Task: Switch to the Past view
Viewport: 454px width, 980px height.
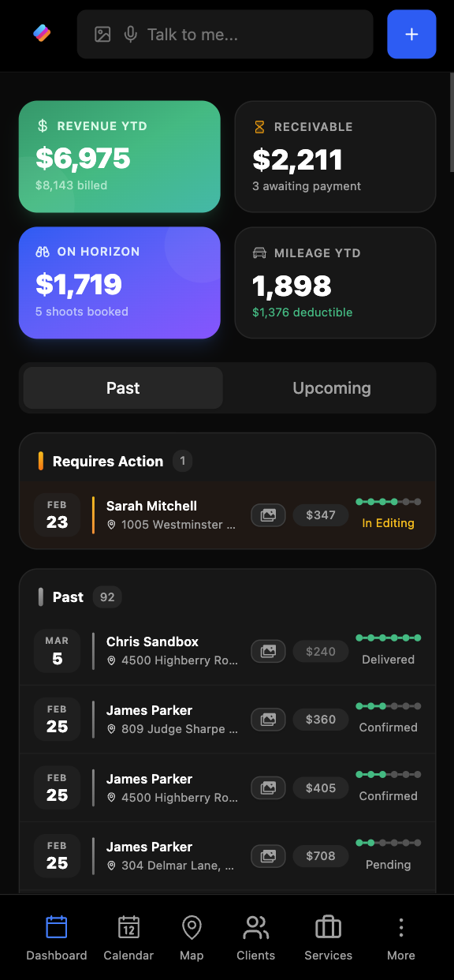Action: click(122, 387)
